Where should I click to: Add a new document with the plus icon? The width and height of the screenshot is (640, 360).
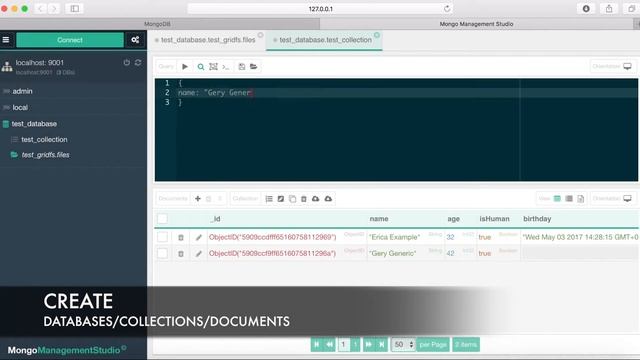point(198,199)
